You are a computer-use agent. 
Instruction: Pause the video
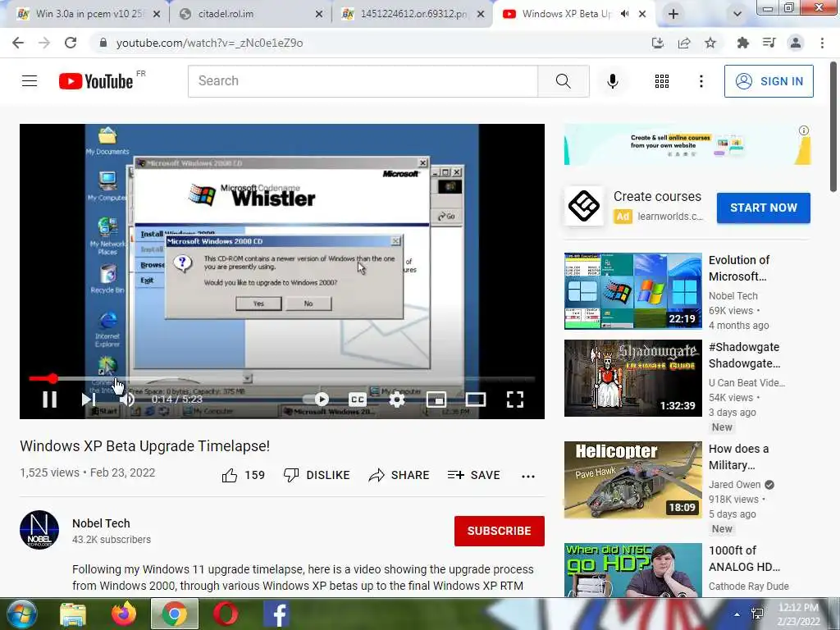[50, 399]
